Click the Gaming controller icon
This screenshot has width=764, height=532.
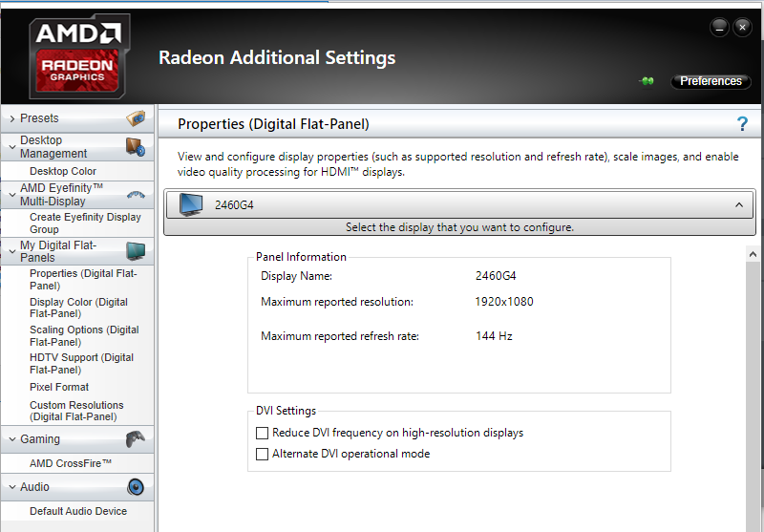pos(136,439)
